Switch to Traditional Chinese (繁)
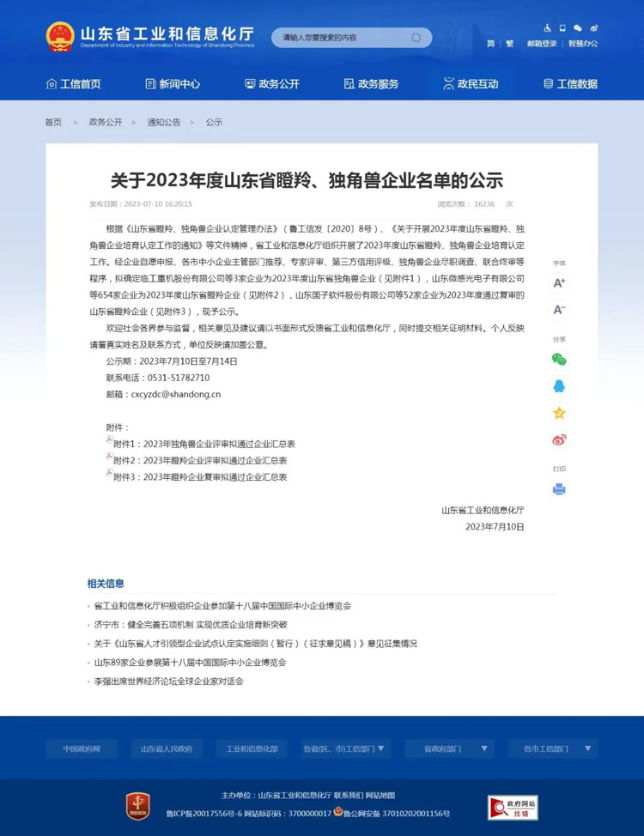This screenshot has height=836, width=644. click(x=509, y=44)
